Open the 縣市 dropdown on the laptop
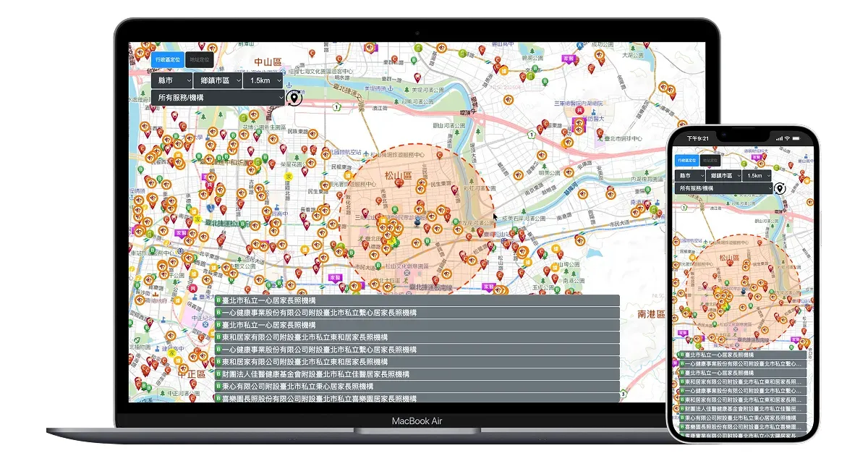The image size is (868, 456). click(x=172, y=80)
